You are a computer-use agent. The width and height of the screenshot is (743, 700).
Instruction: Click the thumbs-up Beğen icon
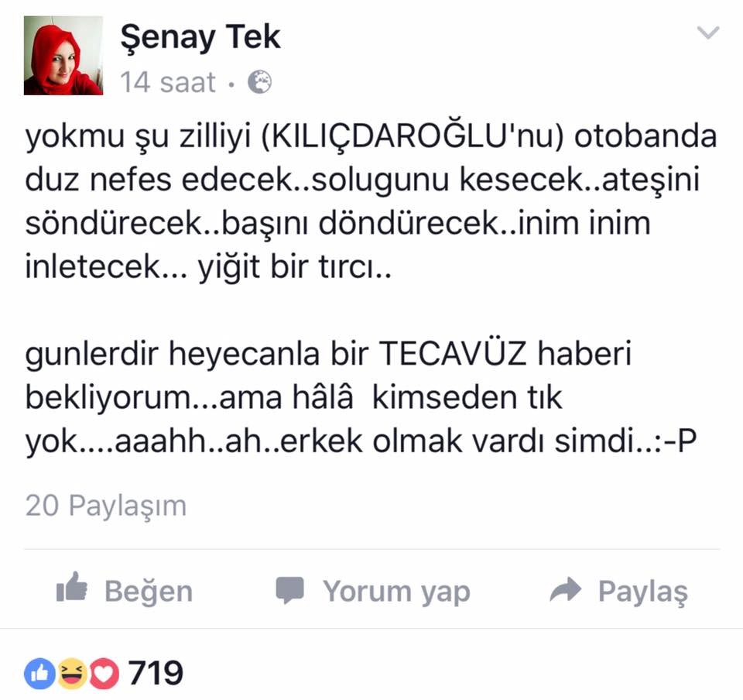[x=71, y=587]
